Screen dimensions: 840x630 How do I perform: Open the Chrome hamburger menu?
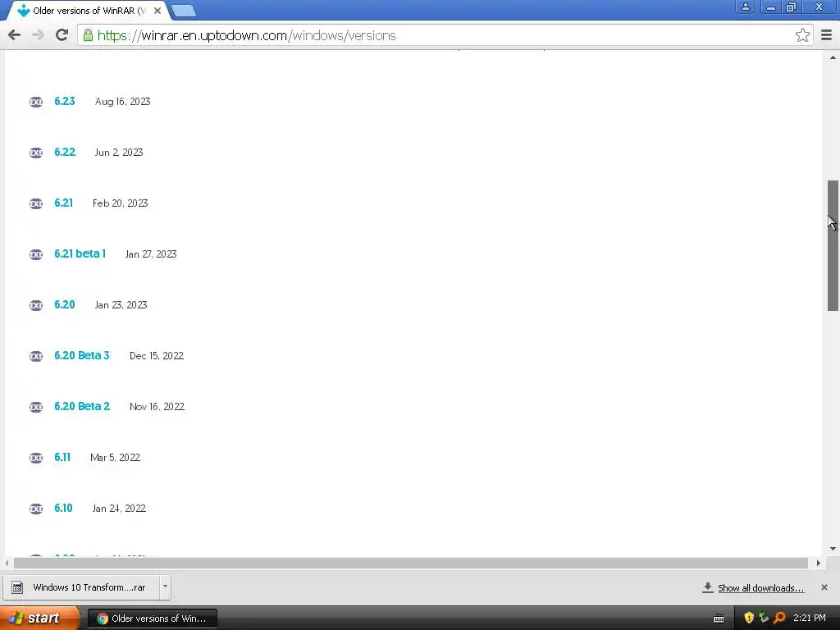826,35
